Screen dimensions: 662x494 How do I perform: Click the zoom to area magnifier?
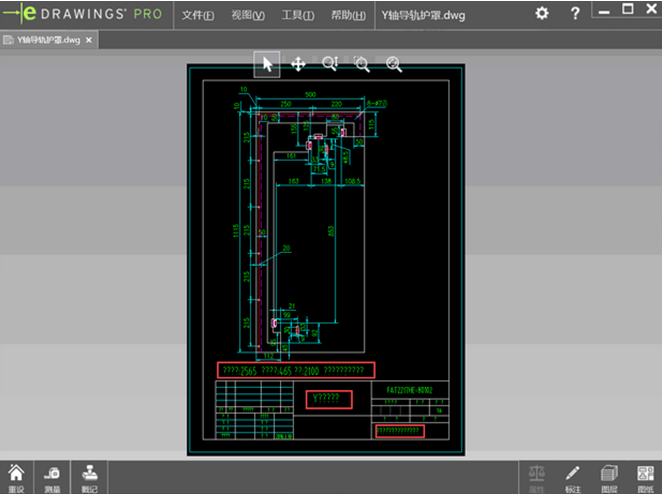click(x=330, y=64)
